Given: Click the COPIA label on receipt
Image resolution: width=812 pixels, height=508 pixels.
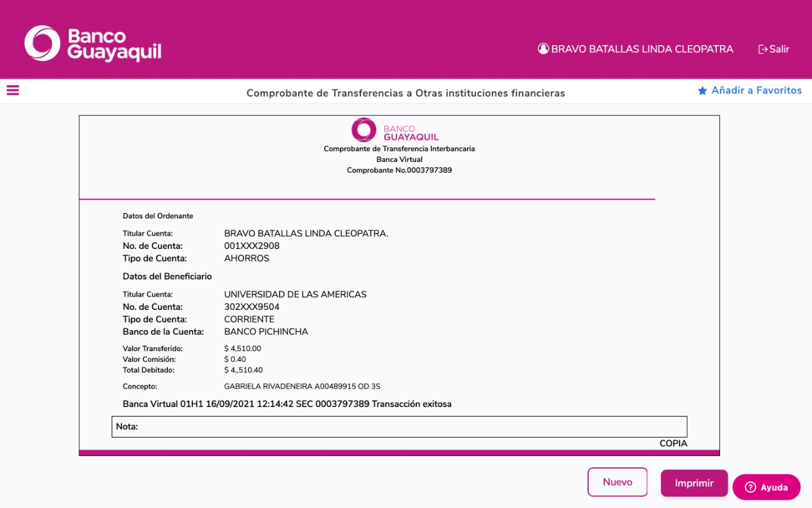Looking at the screenshot, I should 673,443.
